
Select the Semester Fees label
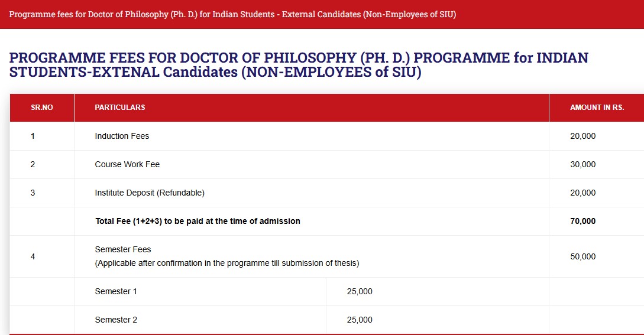coord(123,249)
